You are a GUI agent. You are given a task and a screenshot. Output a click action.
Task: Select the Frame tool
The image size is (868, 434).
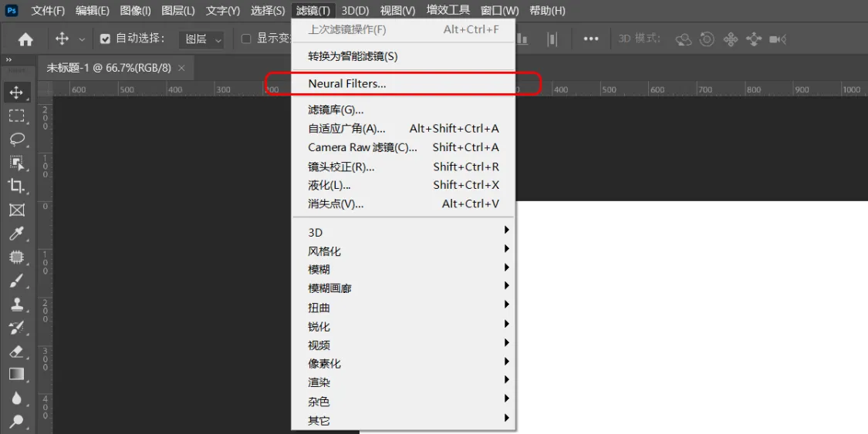click(17, 210)
